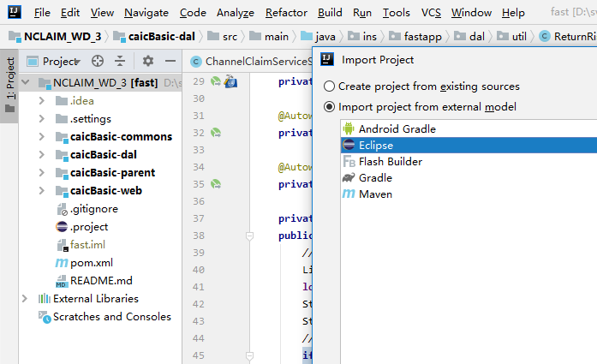Click the Maven icon beside pom.xml
The width and height of the screenshot is (597, 364).
coord(62,263)
